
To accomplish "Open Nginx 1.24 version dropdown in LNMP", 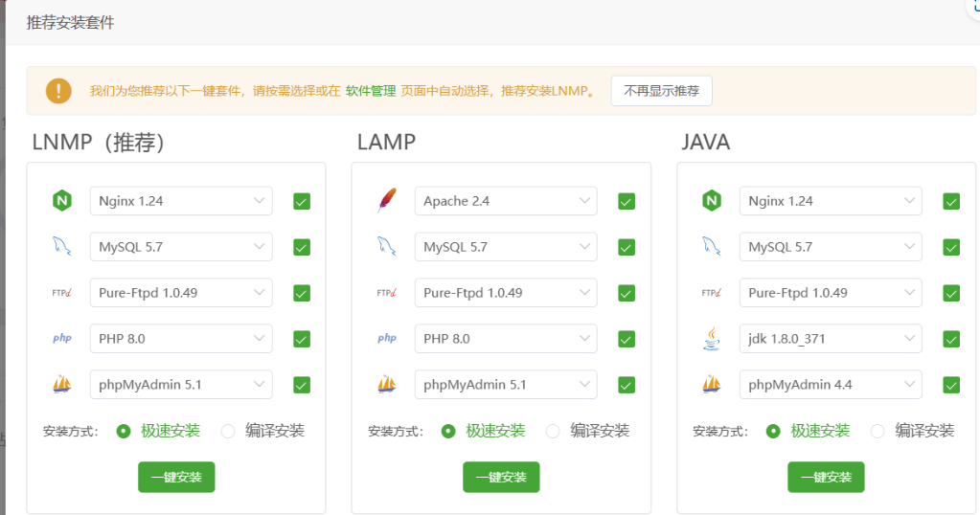I will click(181, 201).
